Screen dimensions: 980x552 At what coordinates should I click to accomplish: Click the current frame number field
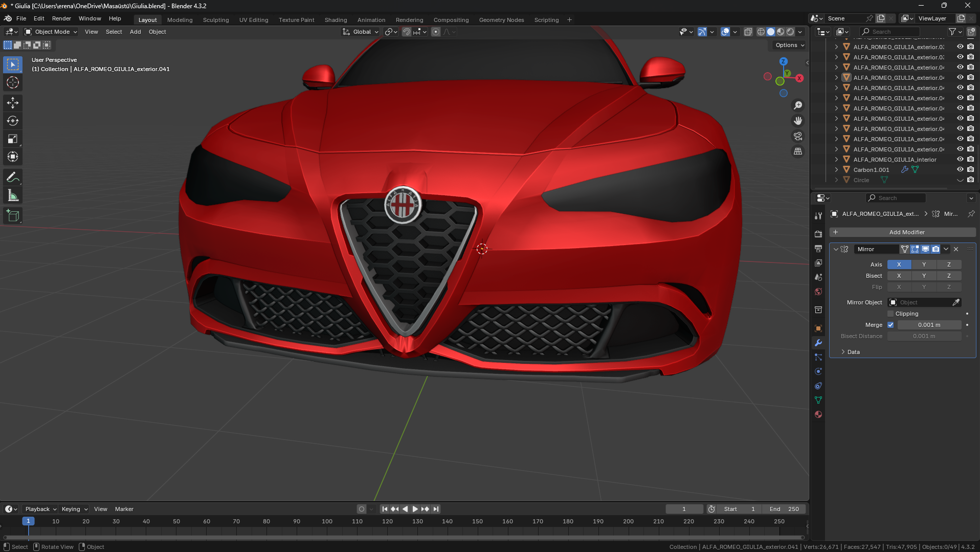click(x=684, y=509)
